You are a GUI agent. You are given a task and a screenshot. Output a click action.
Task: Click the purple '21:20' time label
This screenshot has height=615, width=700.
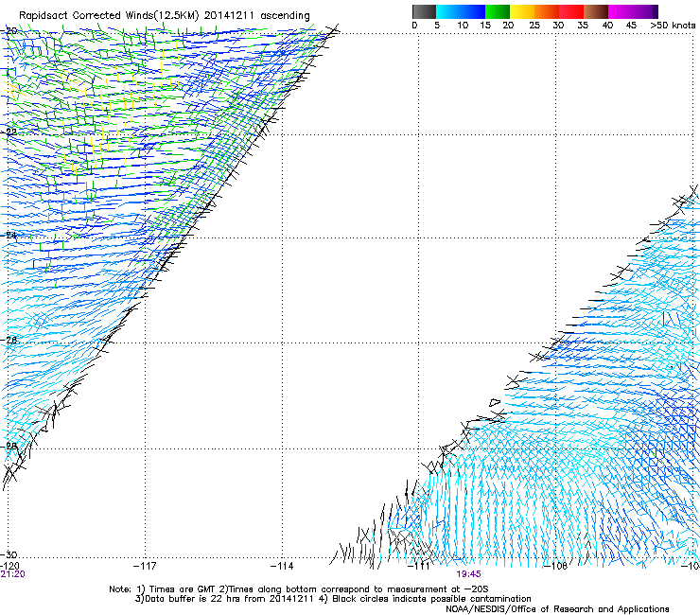pyautogui.click(x=12, y=574)
